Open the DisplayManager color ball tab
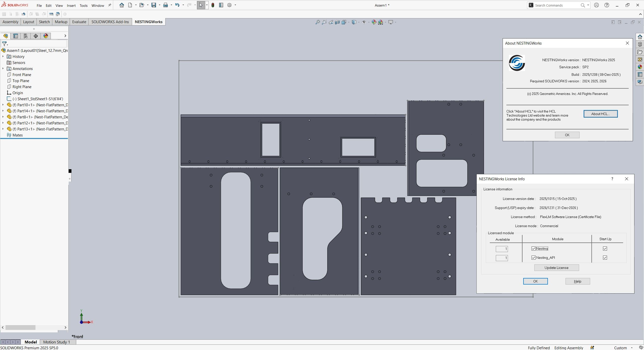The height and width of the screenshot is (350, 644). click(x=46, y=36)
